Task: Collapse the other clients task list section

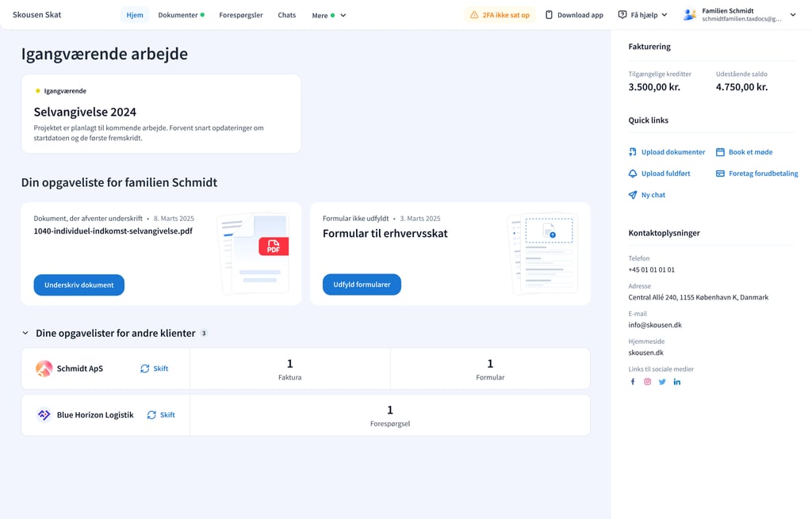Action: 25,334
